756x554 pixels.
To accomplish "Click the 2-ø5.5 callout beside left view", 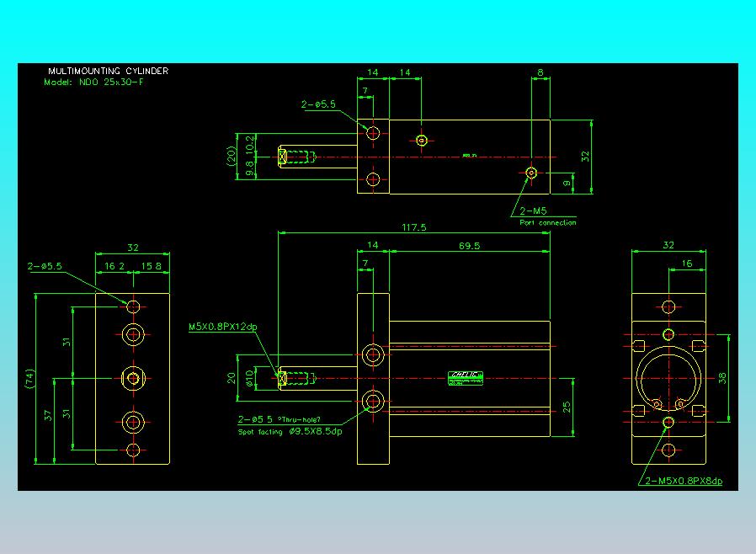I will click(x=45, y=265).
